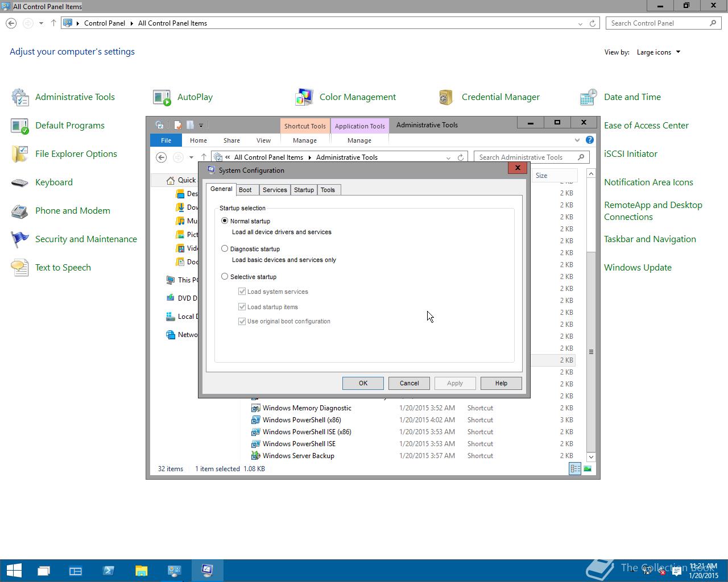Viewport: 728px width, 582px height.
Task: Click Cancel in System Configuration
Action: [409, 383]
